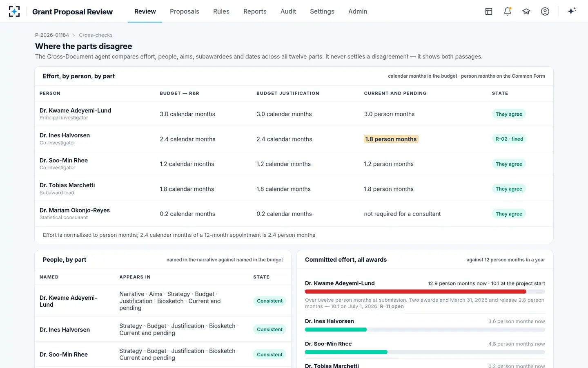Click They agree badge for Kwame Adeyemi-Lund effort row

[x=509, y=114]
